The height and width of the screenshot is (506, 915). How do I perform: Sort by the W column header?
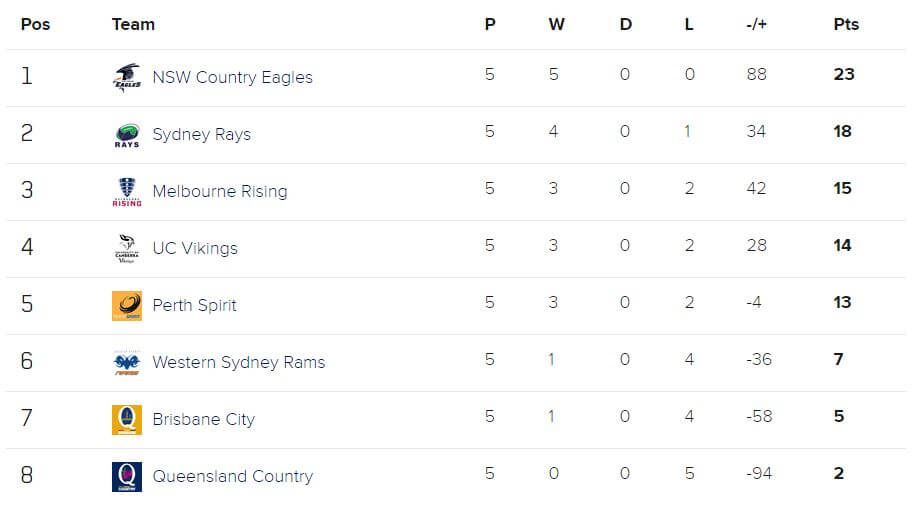click(x=556, y=25)
